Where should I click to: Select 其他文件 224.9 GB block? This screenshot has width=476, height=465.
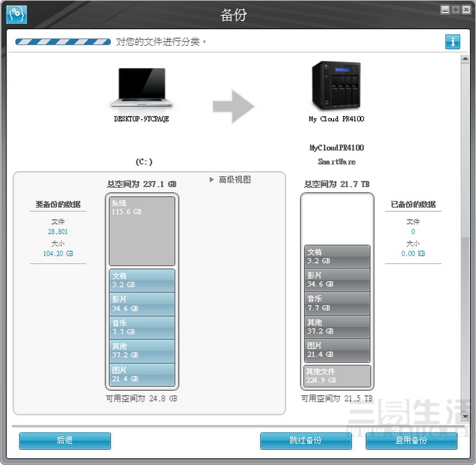click(x=337, y=376)
